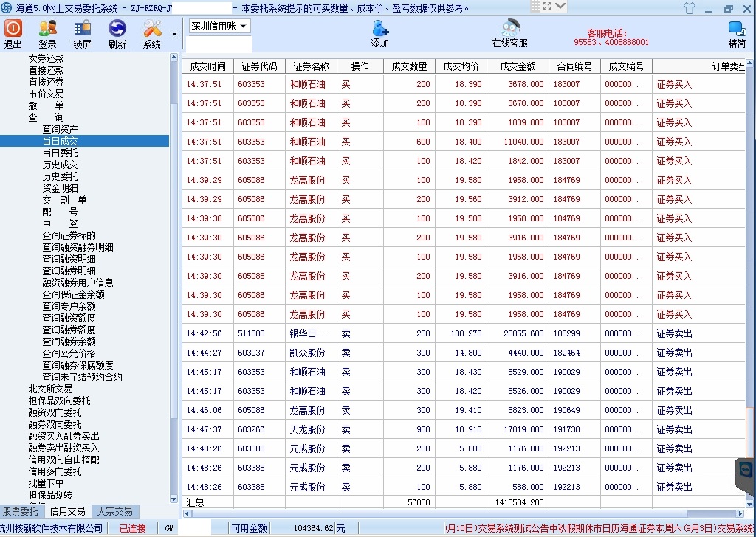Open 深圳信用账 account dropdown
Viewport: 756px width, 537px height.
[x=220, y=26]
